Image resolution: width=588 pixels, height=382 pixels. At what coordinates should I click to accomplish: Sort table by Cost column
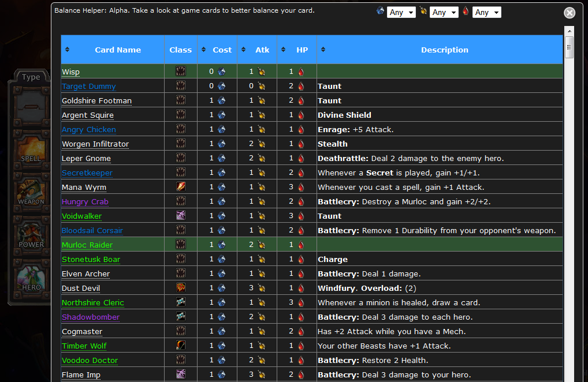204,50
